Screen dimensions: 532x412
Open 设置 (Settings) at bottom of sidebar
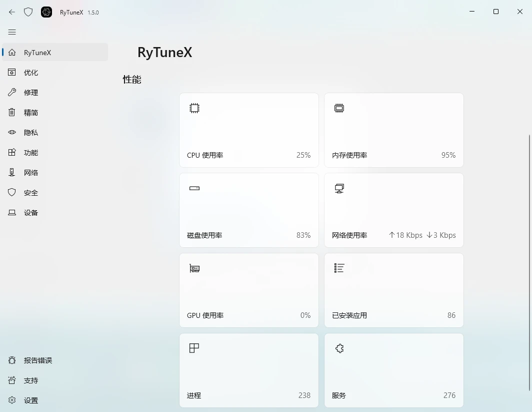tap(30, 400)
